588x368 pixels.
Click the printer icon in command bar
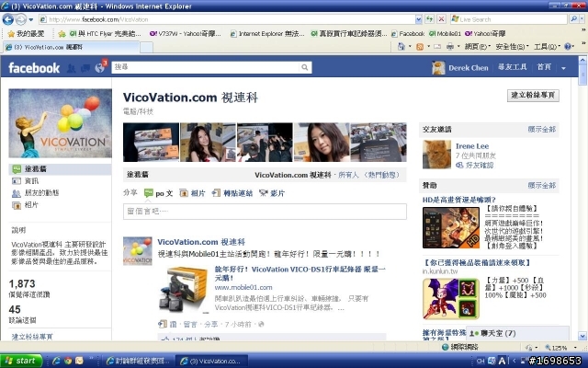[450, 47]
